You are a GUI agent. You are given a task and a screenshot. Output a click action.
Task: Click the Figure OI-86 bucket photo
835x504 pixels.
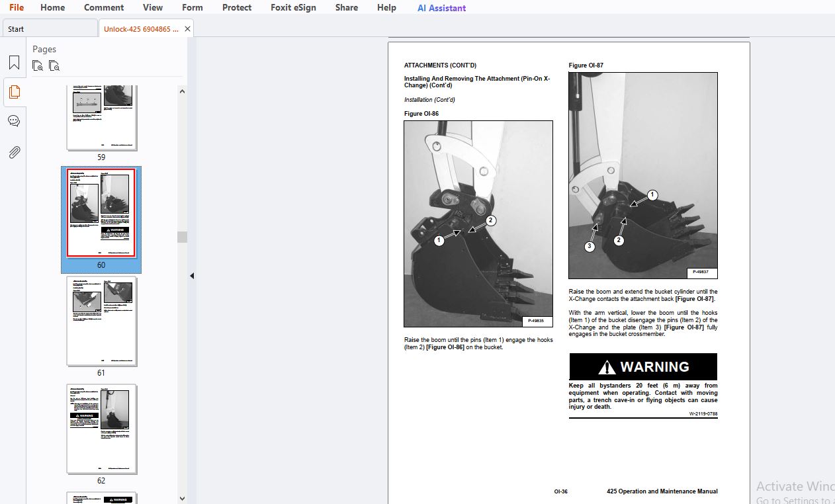pos(478,224)
